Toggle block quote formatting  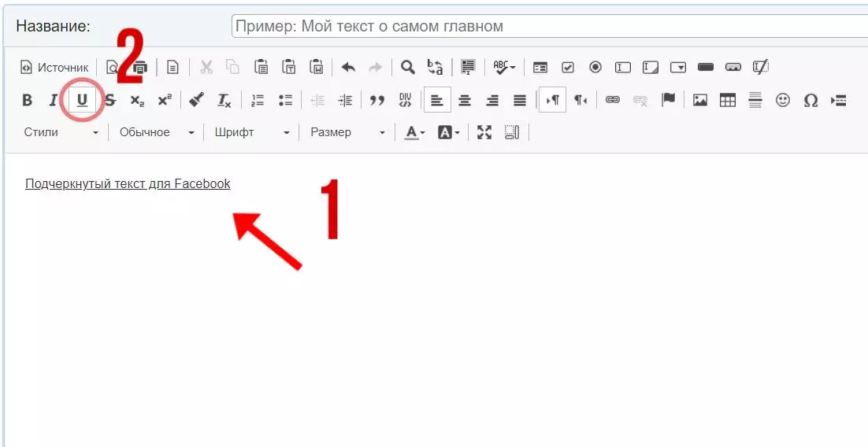377,100
